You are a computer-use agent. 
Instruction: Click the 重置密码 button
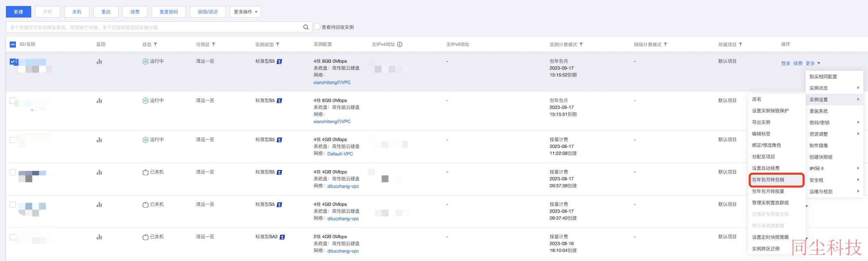[169, 12]
